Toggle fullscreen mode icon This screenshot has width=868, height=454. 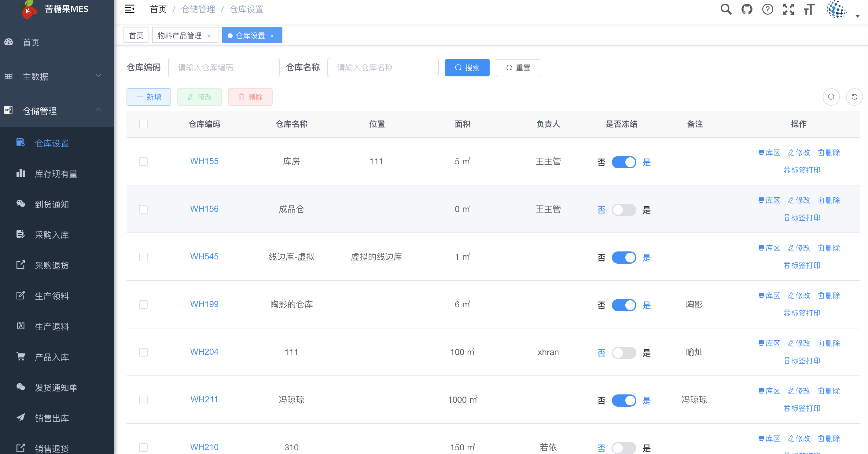[789, 9]
